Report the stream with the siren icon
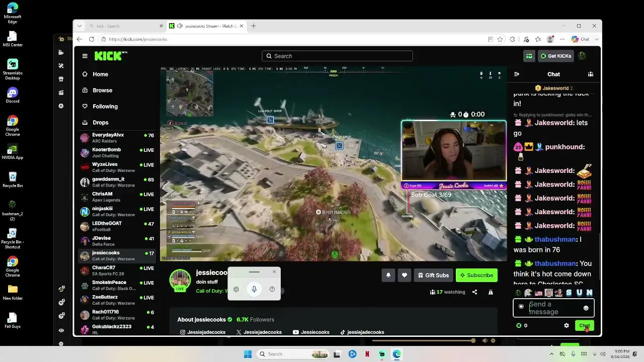The height and width of the screenshot is (362, 644). [491, 292]
